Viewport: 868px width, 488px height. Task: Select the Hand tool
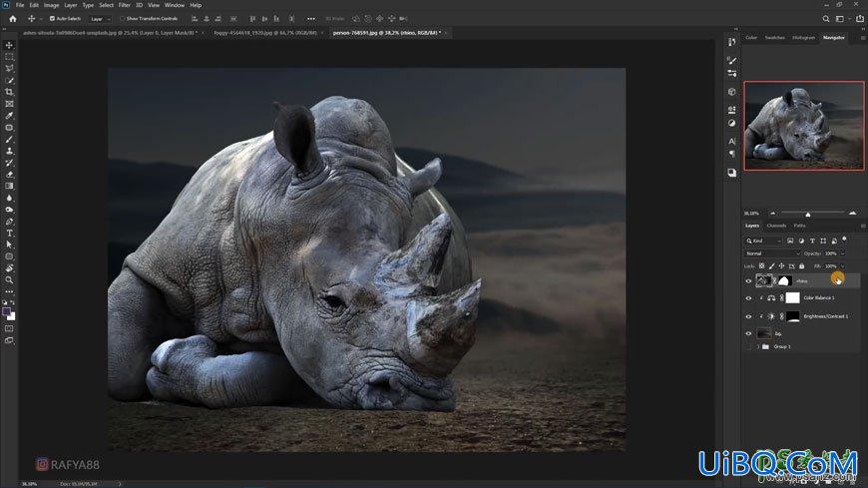coord(9,268)
